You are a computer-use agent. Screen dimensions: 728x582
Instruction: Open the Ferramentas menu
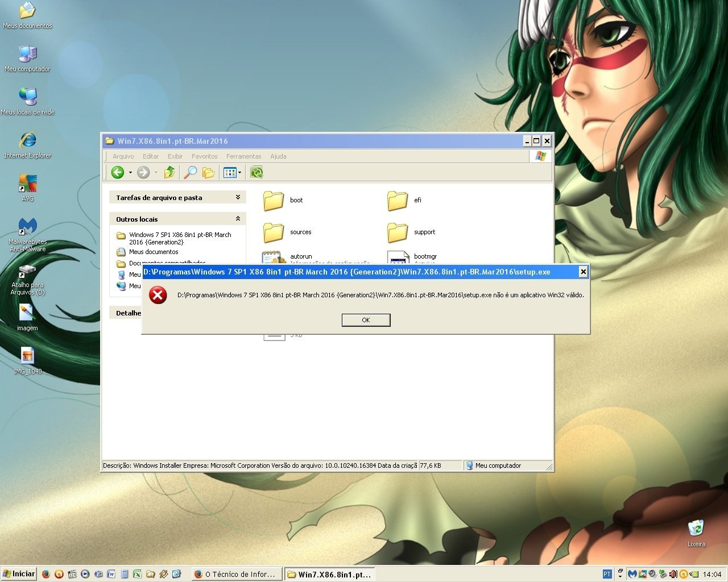243,156
